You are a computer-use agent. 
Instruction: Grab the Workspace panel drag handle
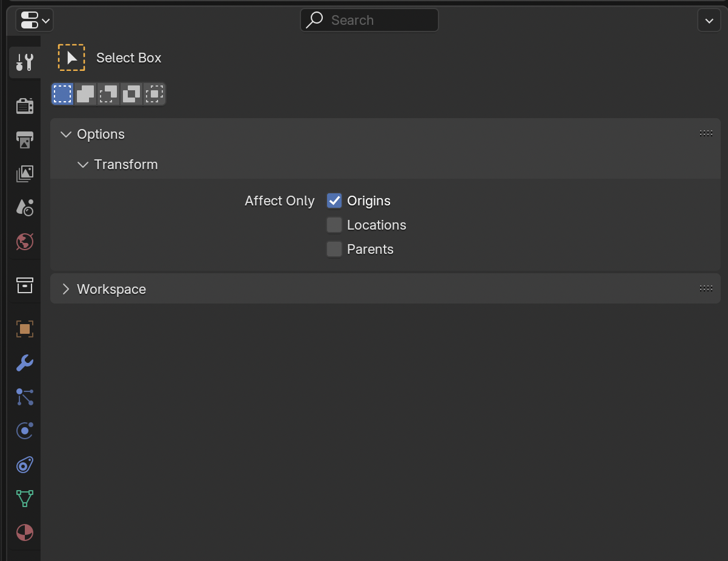[706, 288]
